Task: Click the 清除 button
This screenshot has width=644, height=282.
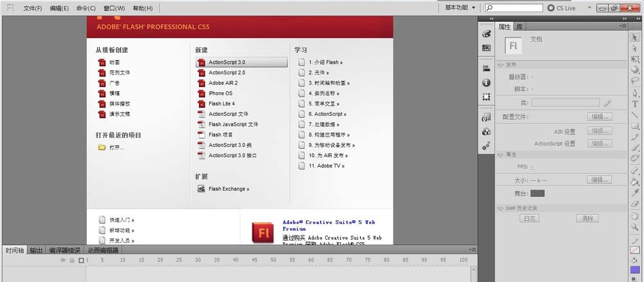Action: (x=587, y=218)
